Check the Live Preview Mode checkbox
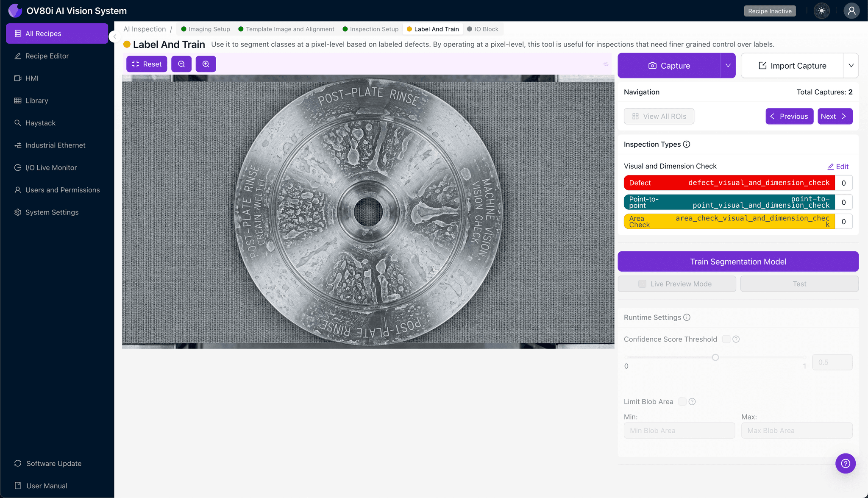 (642, 284)
